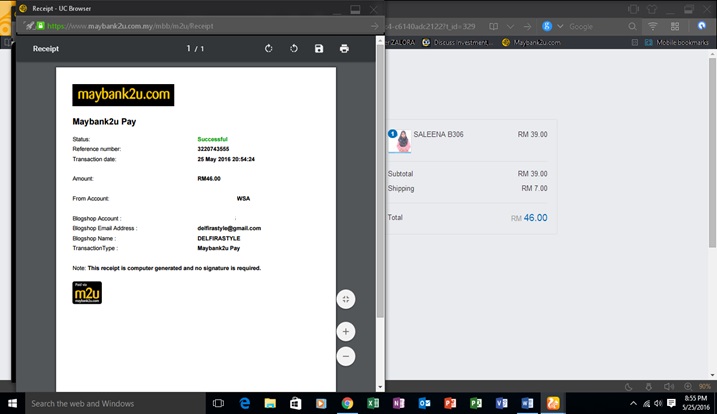Toggle browser sound speaker icon
The image size is (717, 414).
coord(669,387)
